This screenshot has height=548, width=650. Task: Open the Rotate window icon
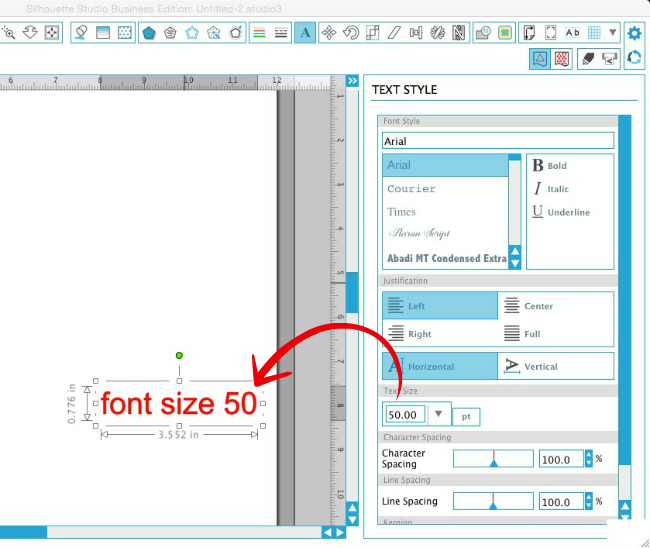(x=351, y=33)
